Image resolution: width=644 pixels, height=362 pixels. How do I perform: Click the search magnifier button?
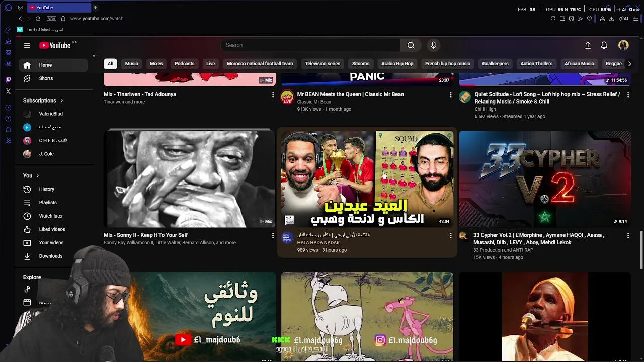411,45
